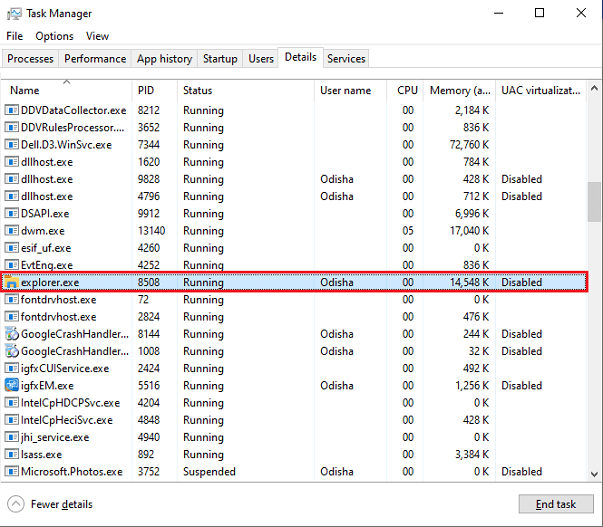Sort by the Memory column header

[x=459, y=90]
